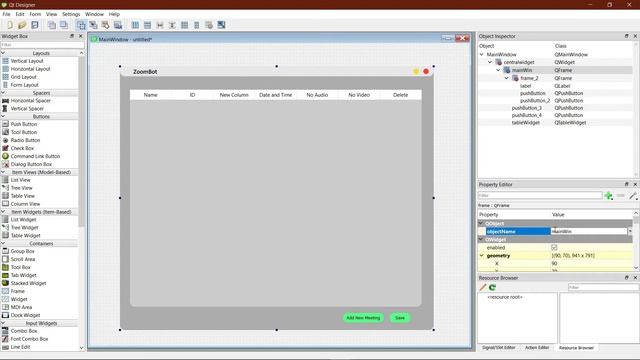This screenshot has width=640, height=360.
Task: Click the Property Editor filter field
Action: point(540,196)
